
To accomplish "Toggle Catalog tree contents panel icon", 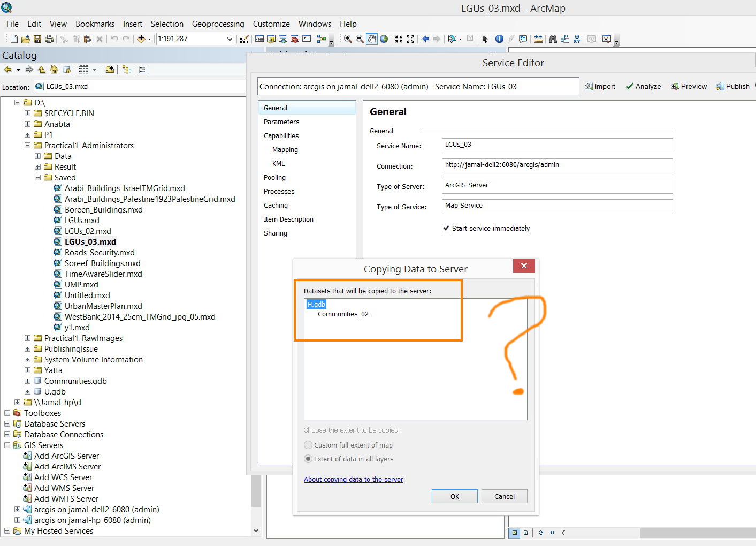I will tap(126, 70).
